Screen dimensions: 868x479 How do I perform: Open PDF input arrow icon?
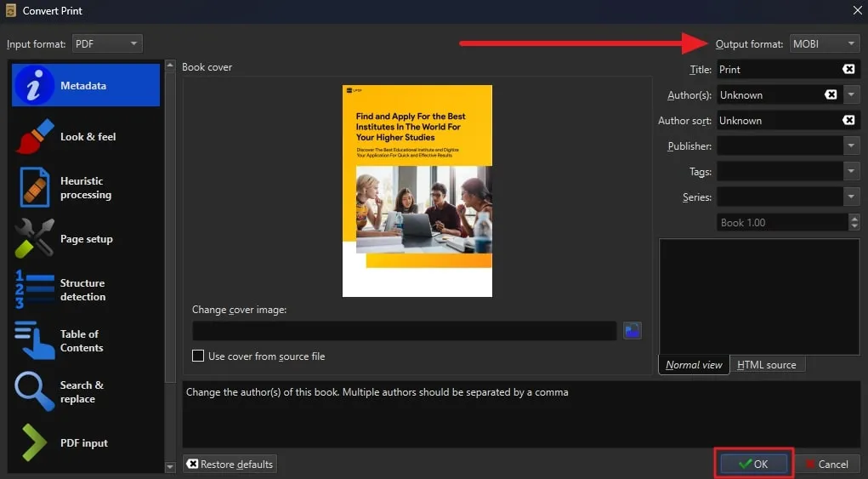(x=35, y=443)
